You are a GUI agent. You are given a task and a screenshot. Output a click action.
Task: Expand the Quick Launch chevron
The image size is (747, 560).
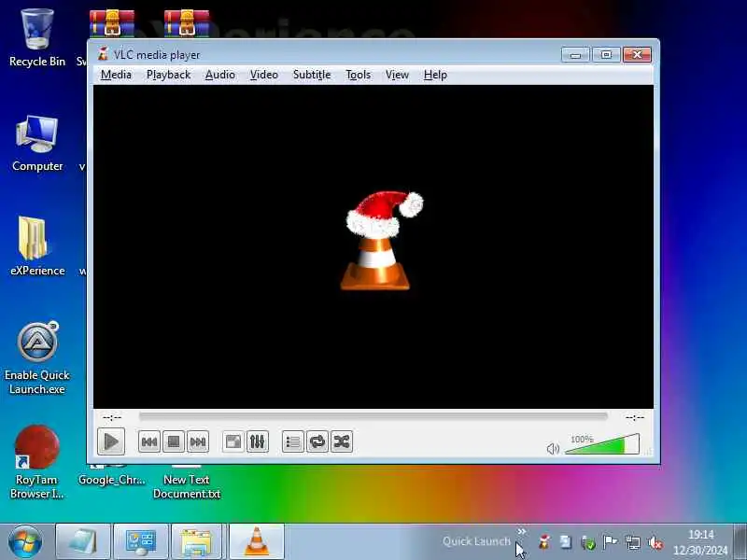[522, 531]
